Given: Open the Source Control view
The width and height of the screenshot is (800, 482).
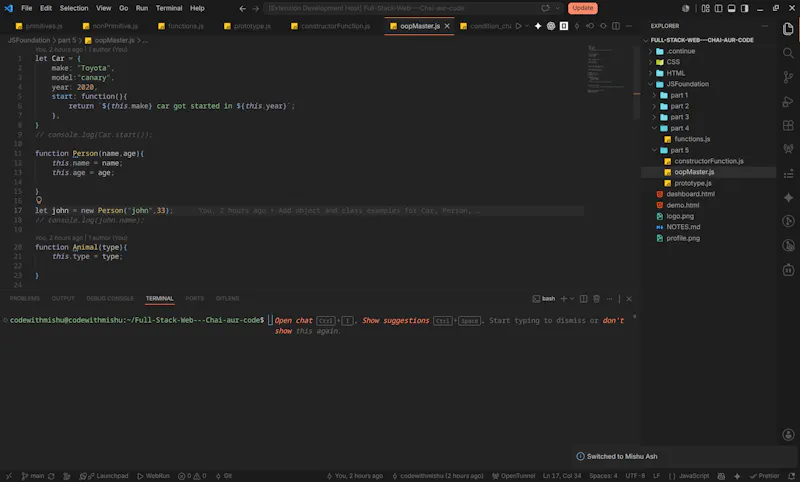Looking at the screenshot, I should pyautogui.click(x=788, y=77).
